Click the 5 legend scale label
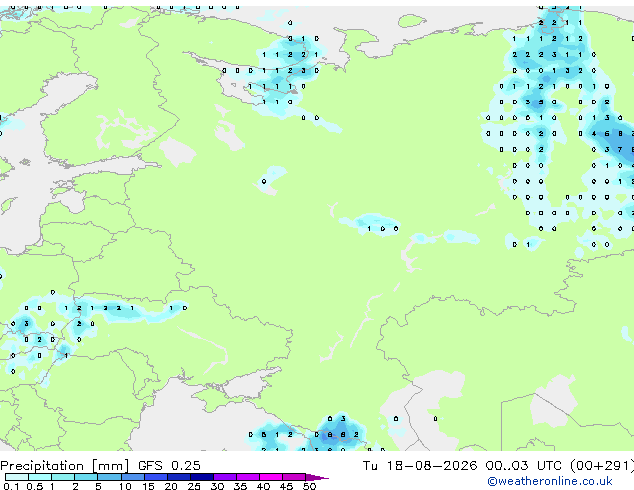Screen dimensions: 634x490 pyautogui.click(x=98, y=486)
